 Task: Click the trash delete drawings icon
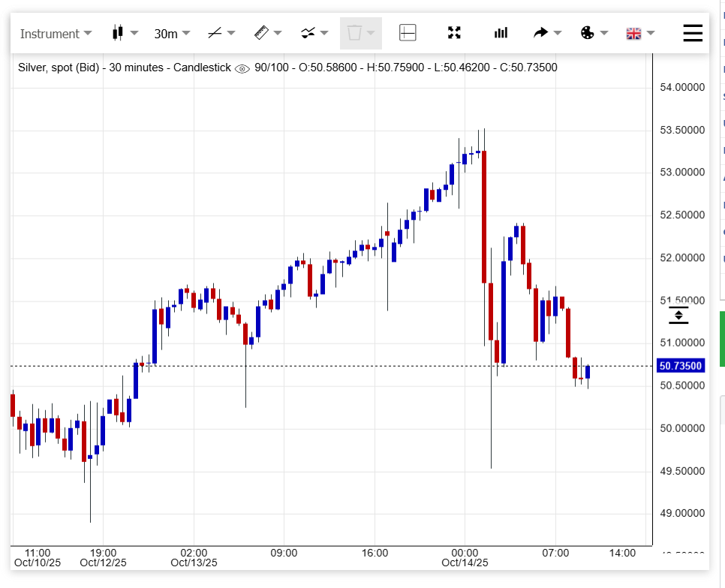tap(360, 33)
